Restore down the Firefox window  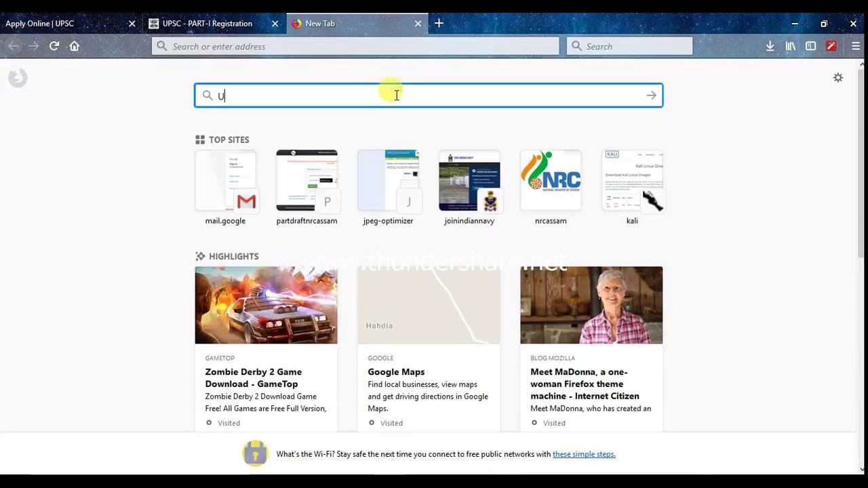(824, 24)
